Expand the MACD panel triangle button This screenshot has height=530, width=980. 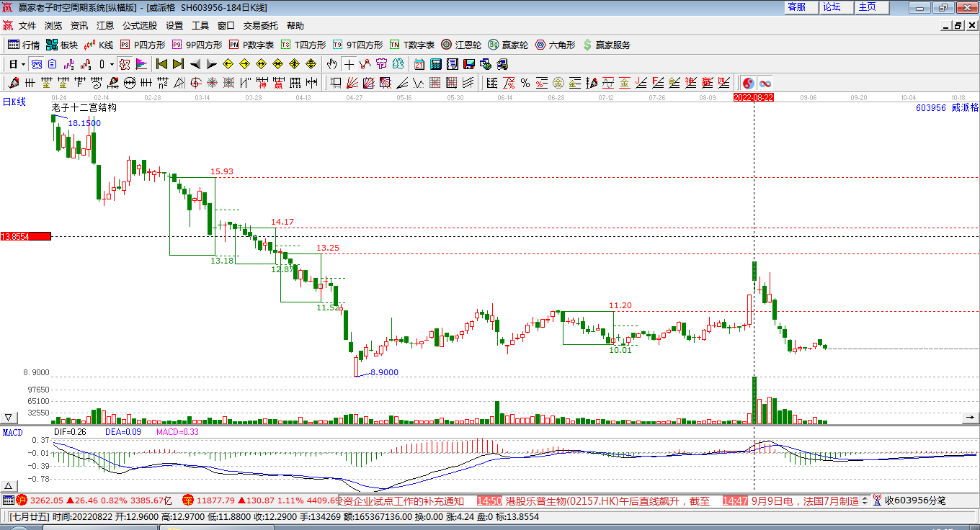tap(9, 485)
